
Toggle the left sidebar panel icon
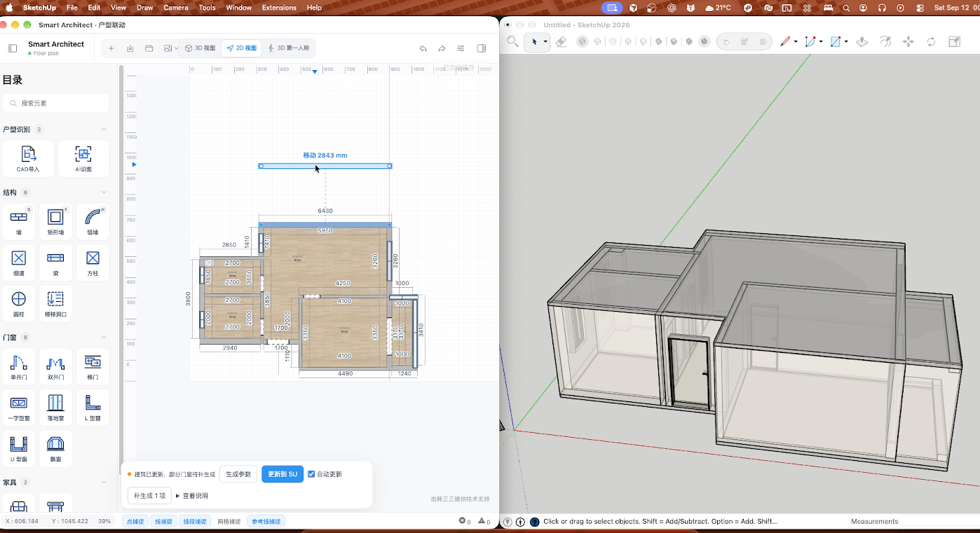(x=13, y=48)
